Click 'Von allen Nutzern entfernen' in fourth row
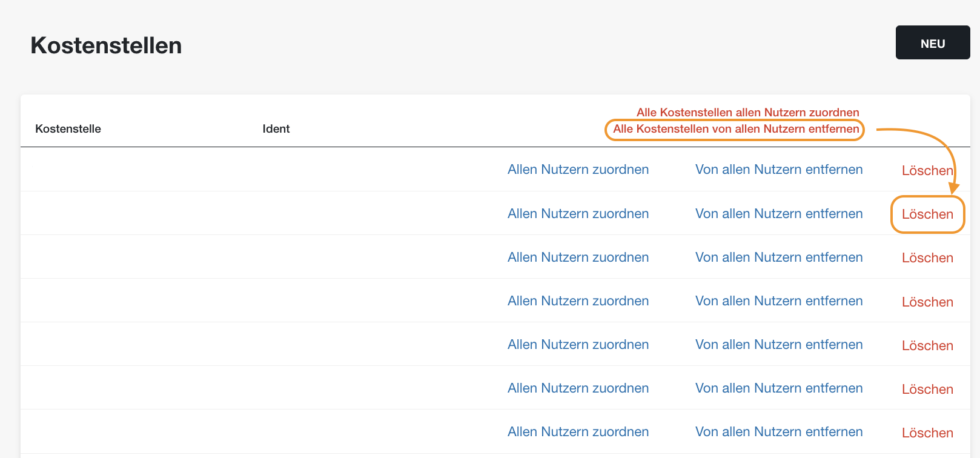Screen dimensions: 980x458 [x=779, y=301]
